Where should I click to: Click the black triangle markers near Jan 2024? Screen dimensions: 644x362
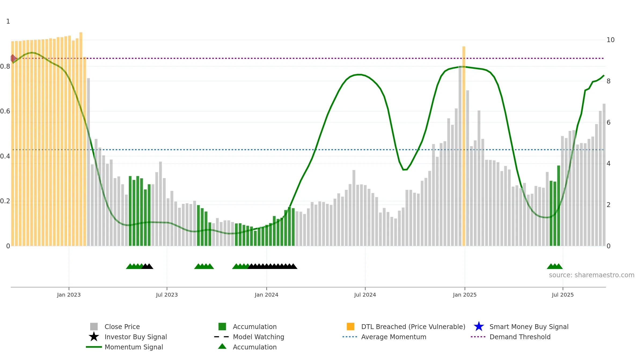(272, 266)
